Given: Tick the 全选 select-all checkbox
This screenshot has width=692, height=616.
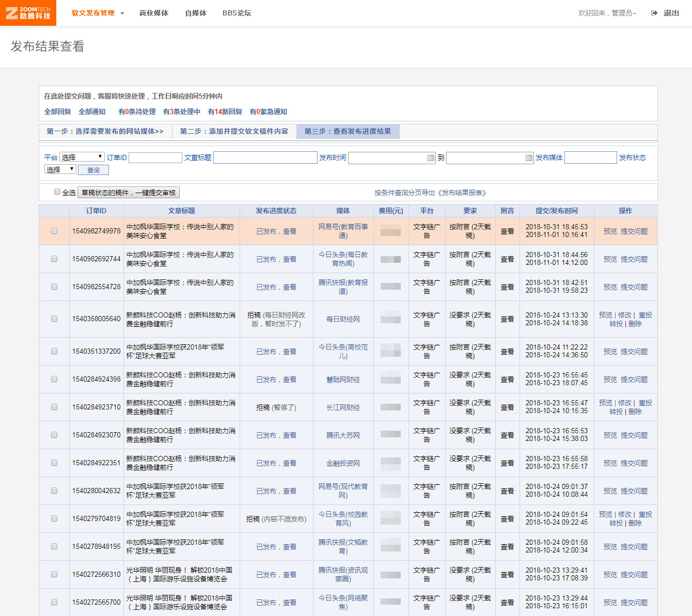Looking at the screenshot, I should (57, 192).
